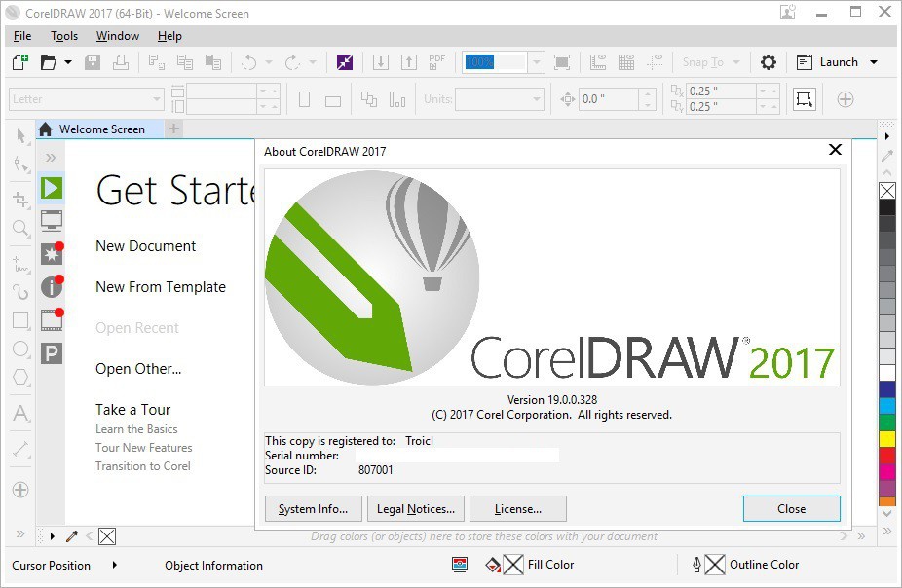The width and height of the screenshot is (902, 588).
Task: Select the Ellipse tool
Action: click(20, 349)
